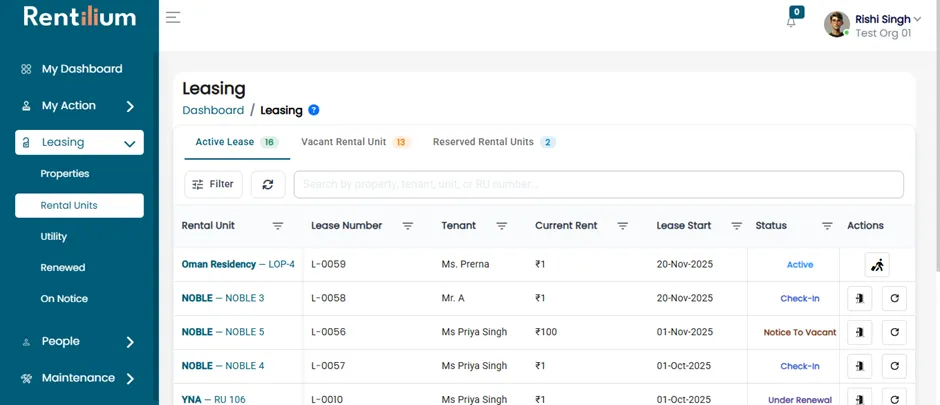Click the People icon in sidebar
The height and width of the screenshot is (405, 940).
point(26,342)
